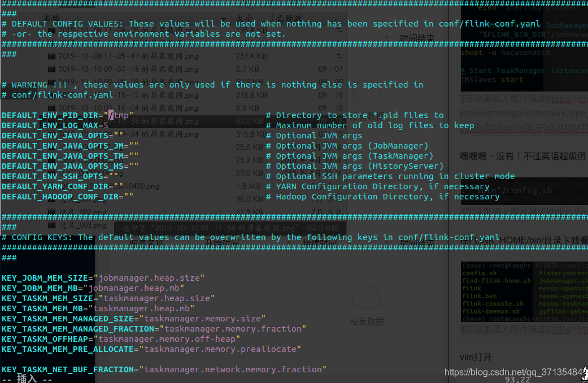Select file 选区_003.png in file manager
588x383 pixels.
point(82,225)
